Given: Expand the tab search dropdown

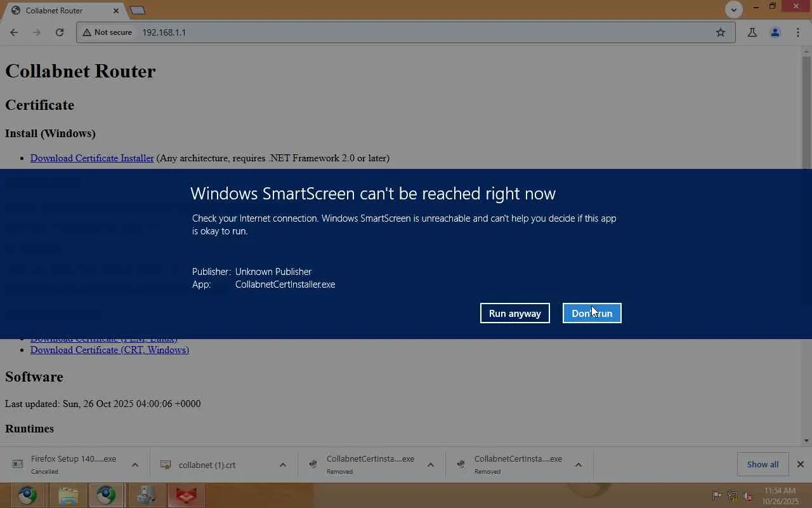Looking at the screenshot, I should (734, 10).
